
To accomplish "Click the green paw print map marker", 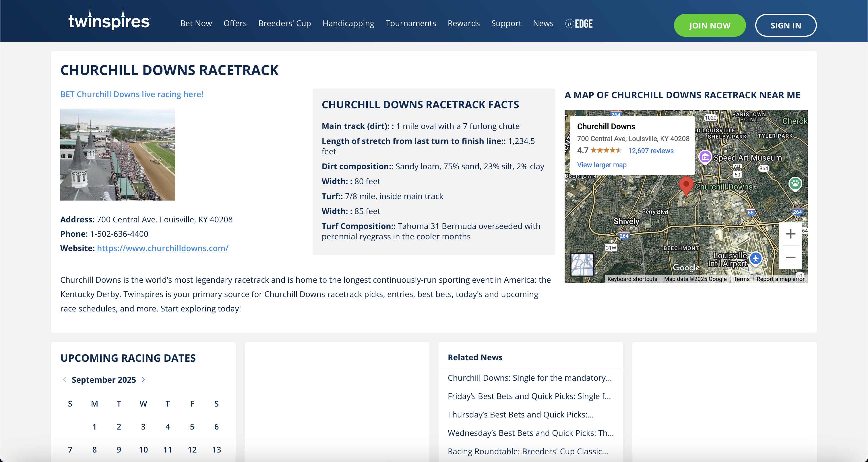I will [x=795, y=184].
